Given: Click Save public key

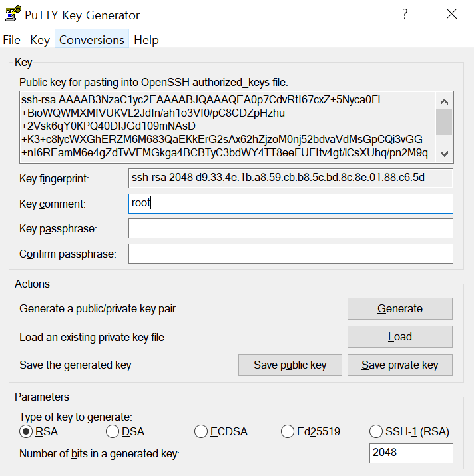Looking at the screenshot, I should click(x=290, y=365).
